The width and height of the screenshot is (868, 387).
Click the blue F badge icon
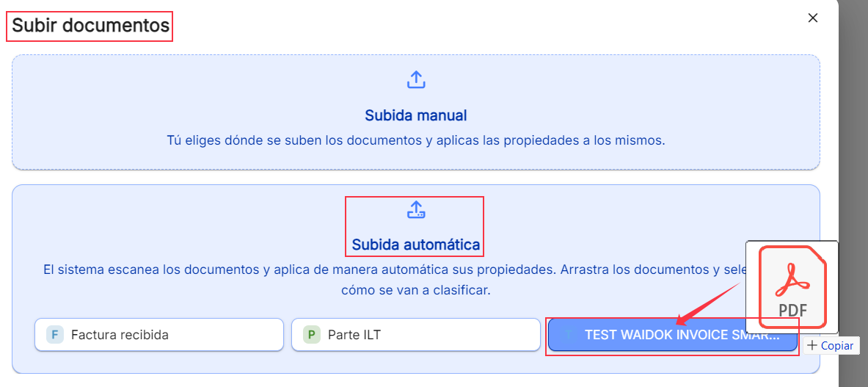point(55,334)
